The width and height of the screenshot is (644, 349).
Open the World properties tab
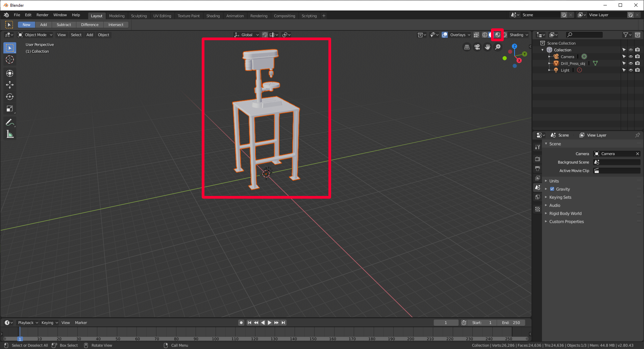538,197
